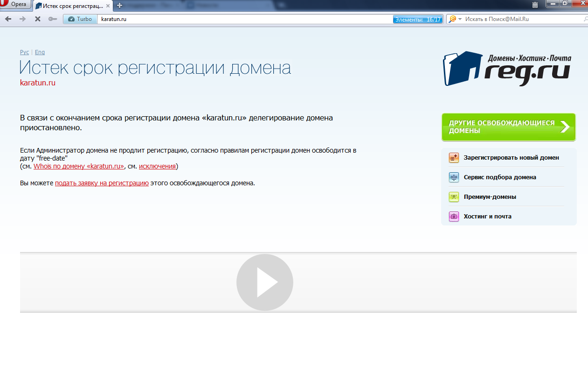Stop loading the page
Image resolution: width=588 pixels, height=372 pixels.
pos(37,19)
